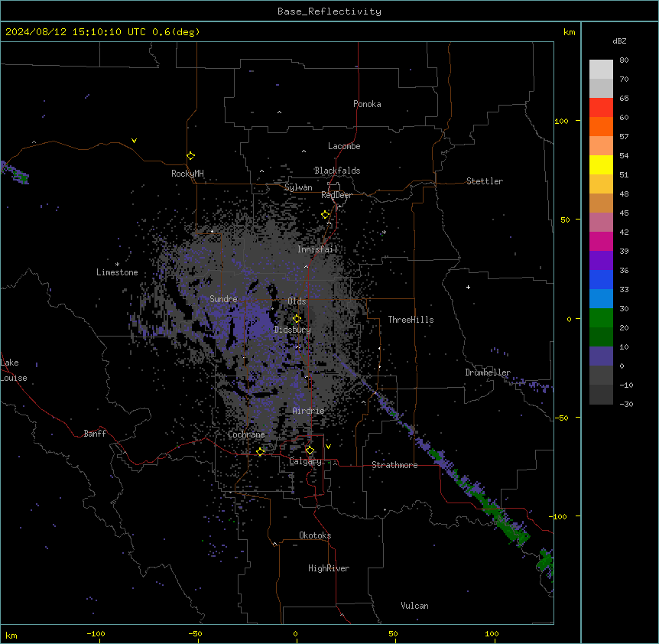Select the yellow 54-51 dBZ color swatch
The height and width of the screenshot is (644, 659).
coord(601,164)
